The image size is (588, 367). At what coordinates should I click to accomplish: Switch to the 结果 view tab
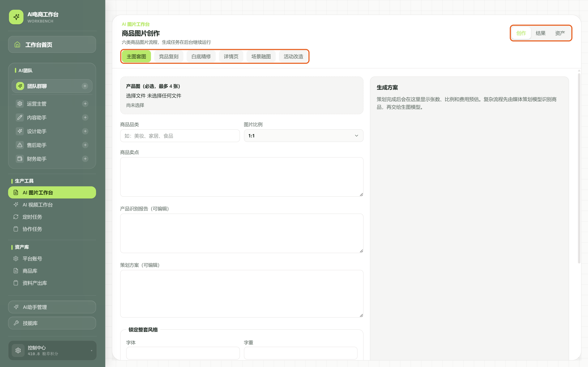540,33
